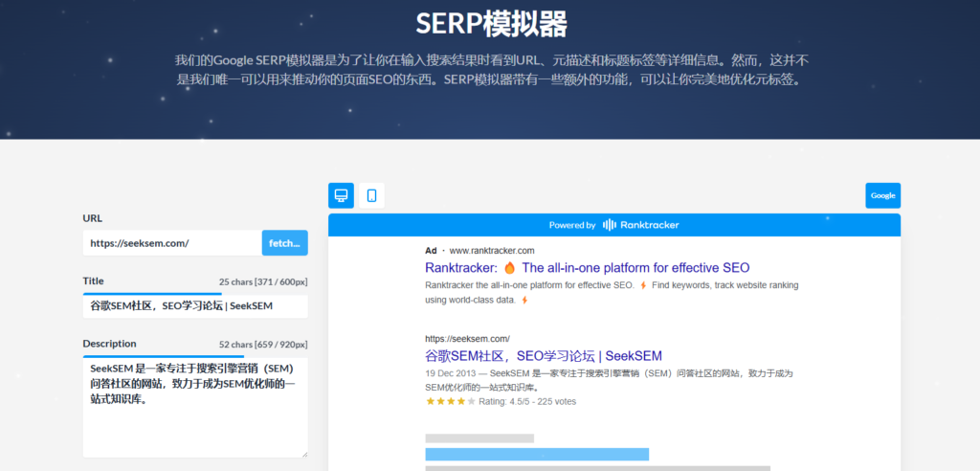Open the SeekSEM search result title link

[x=544, y=356]
